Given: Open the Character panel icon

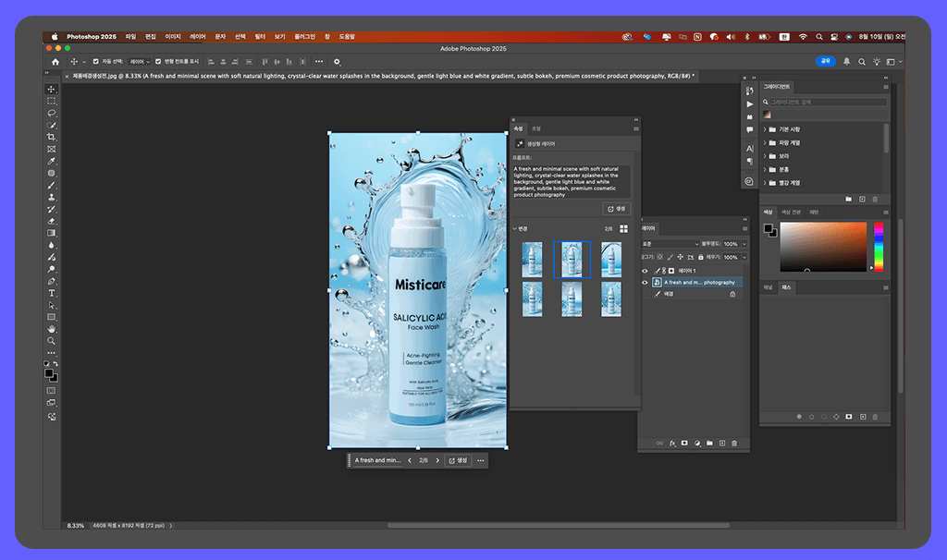Looking at the screenshot, I should 749,149.
